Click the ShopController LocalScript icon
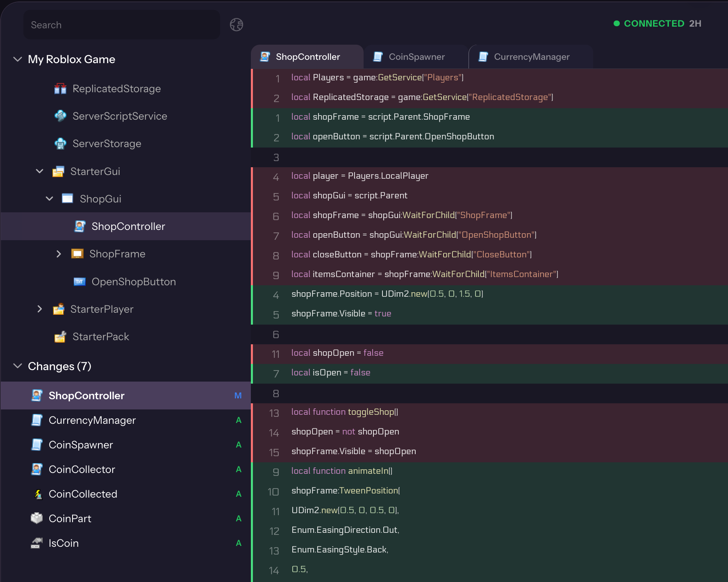Screen dimensions: 728x582 80,226
